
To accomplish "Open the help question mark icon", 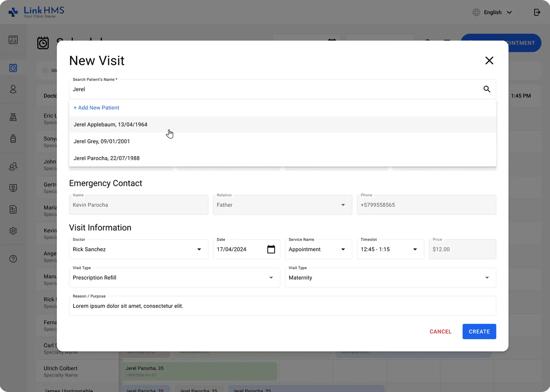I will click(13, 259).
